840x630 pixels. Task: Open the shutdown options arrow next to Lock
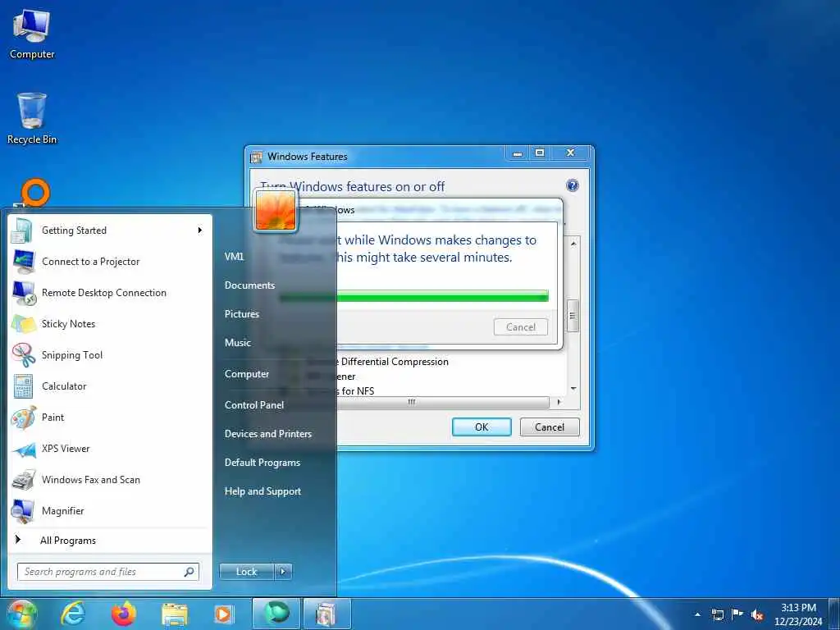(x=283, y=572)
